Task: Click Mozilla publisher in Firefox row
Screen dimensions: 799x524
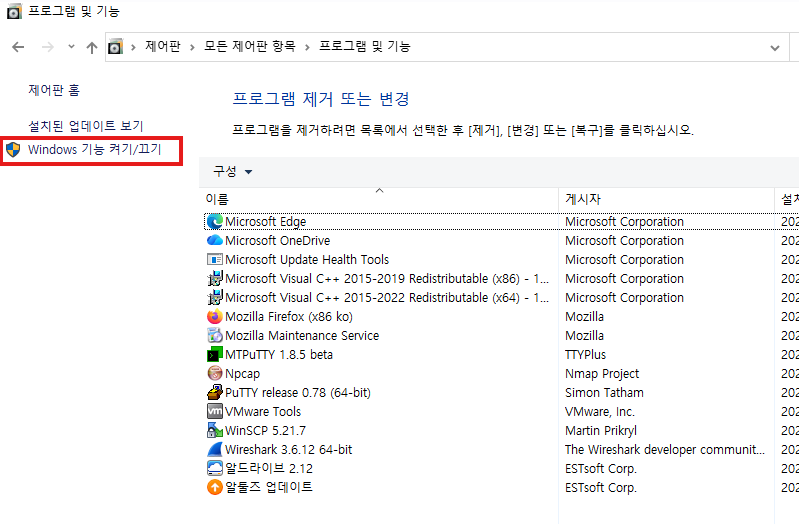Action: point(584,316)
